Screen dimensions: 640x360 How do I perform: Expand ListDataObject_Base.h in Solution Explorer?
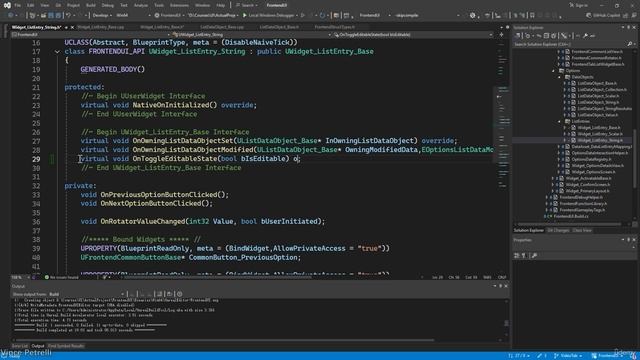[x=565, y=83]
